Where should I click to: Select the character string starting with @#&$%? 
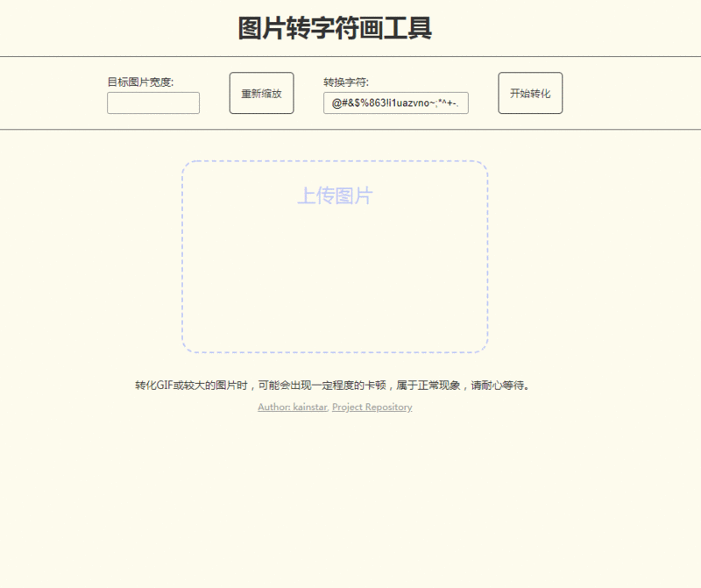(394, 103)
